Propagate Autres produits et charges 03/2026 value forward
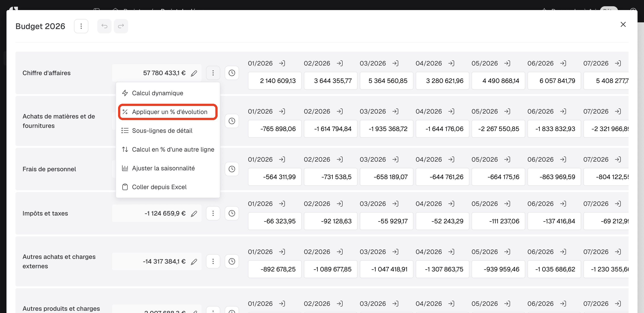The height and width of the screenshot is (313, 644). point(395,304)
